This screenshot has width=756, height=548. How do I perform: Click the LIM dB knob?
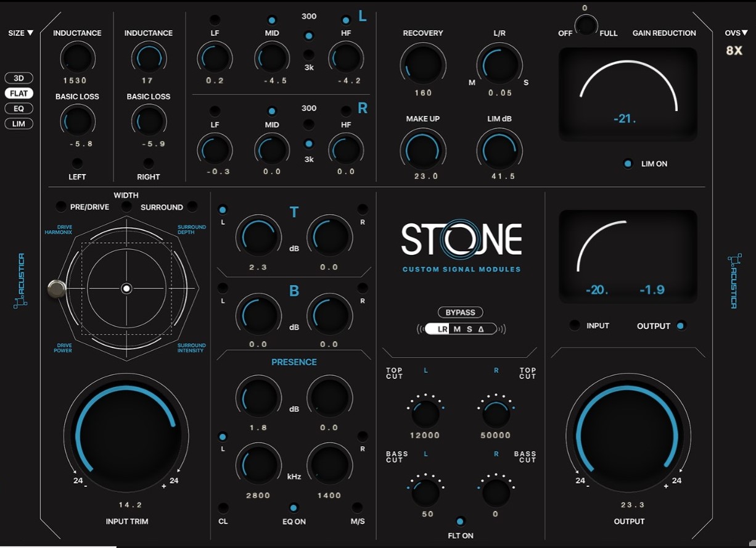[x=499, y=150]
